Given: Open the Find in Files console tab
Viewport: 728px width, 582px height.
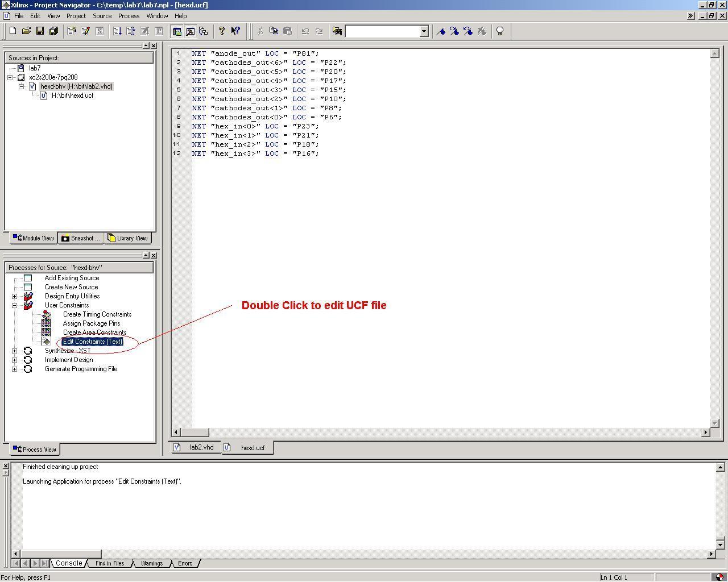Looking at the screenshot, I should click(110, 563).
